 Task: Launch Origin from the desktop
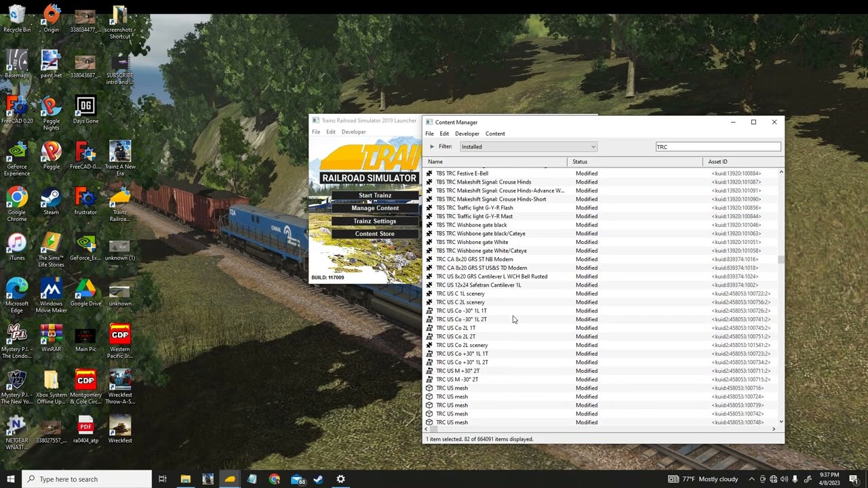(x=51, y=18)
